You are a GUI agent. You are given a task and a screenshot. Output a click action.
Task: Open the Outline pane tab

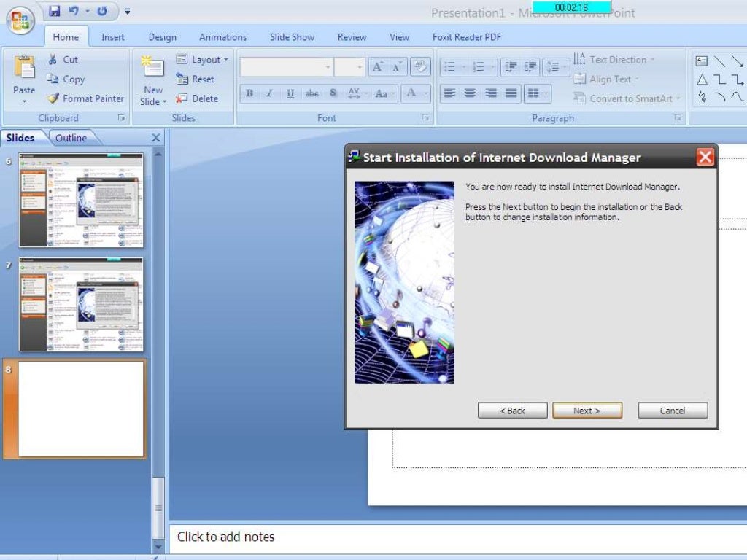(71, 138)
